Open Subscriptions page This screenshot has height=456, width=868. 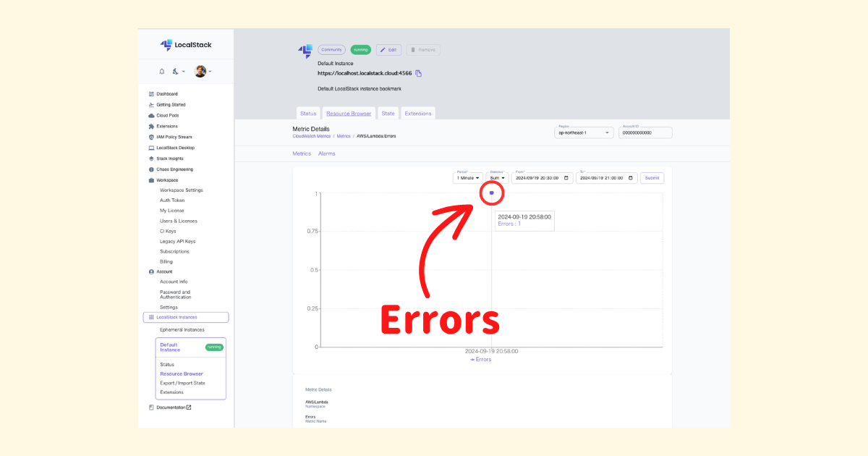tap(174, 251)
